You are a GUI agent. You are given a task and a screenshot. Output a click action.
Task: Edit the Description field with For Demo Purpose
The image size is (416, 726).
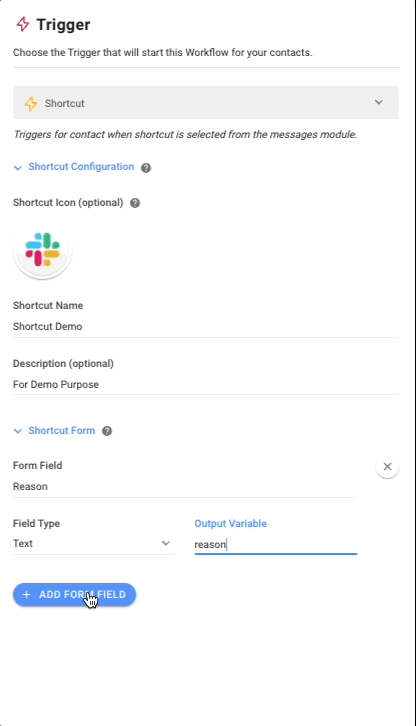[x=206, y=385]
